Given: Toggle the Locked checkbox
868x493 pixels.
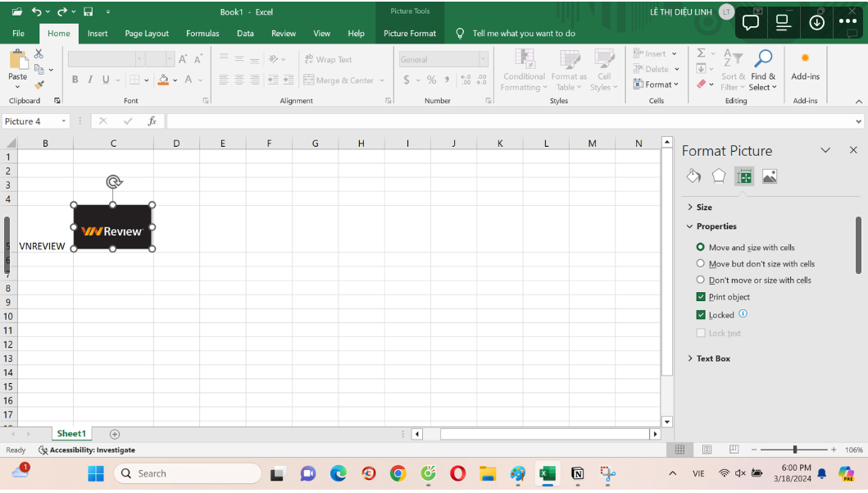Looking at the screenshot, I should tap(701, 315).
